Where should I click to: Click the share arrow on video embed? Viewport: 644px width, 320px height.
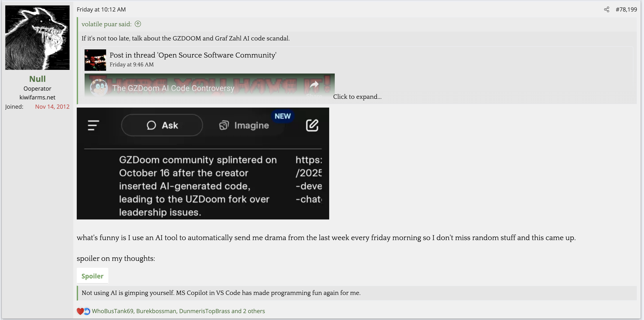tap(314, 85)
